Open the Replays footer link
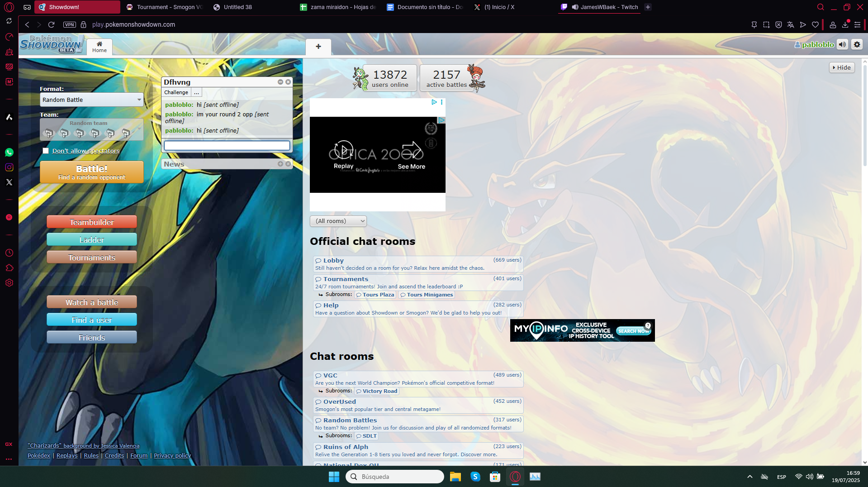868x487 pixels. [67, 455]
